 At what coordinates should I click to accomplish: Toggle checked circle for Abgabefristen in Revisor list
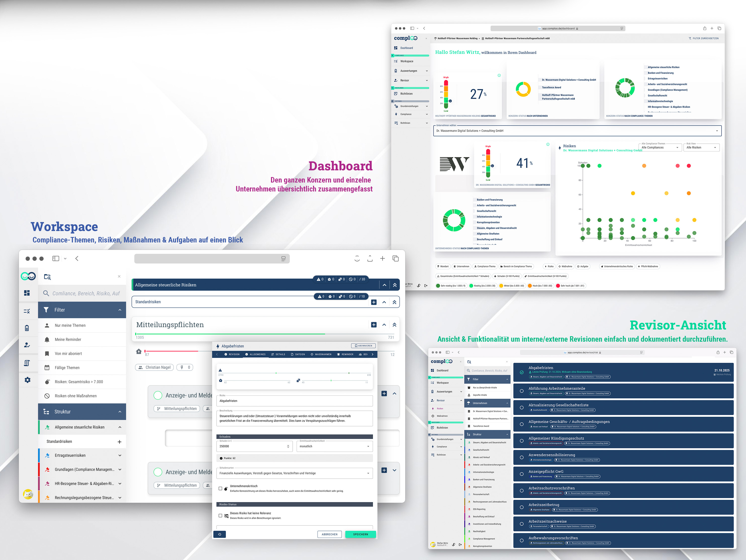[522, 373]
